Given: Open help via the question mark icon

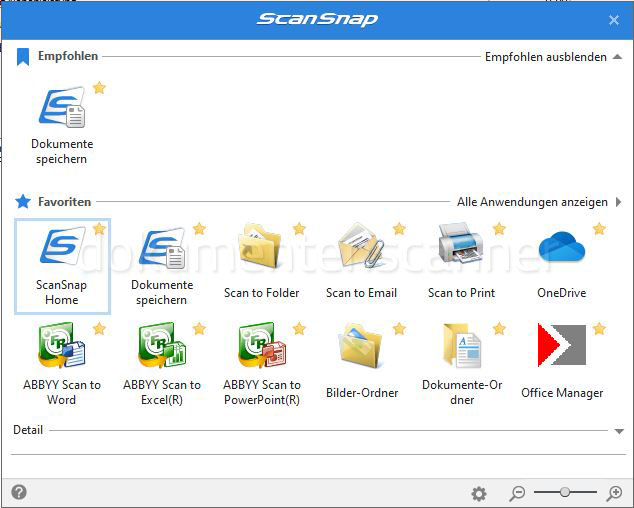Looking at the screenshot, I should (x=19, y=492).
